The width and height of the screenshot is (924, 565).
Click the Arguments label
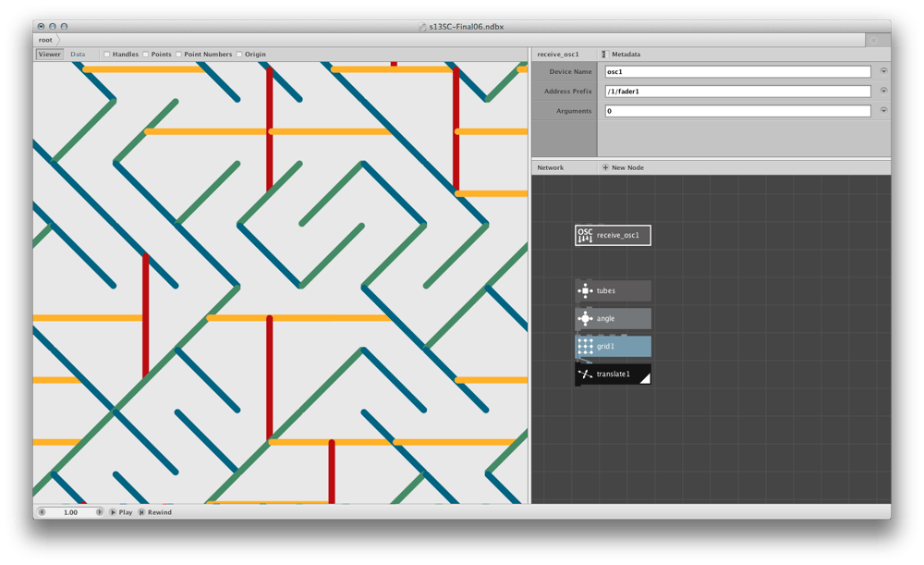[x=574, y=111]
